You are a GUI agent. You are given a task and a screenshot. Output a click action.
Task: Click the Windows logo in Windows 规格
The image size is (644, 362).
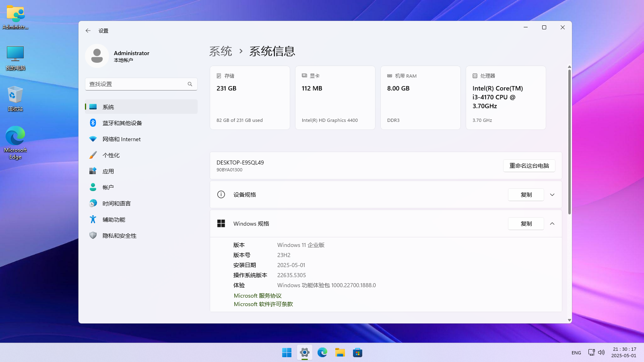pyautogui.click(x=221, y=224)
